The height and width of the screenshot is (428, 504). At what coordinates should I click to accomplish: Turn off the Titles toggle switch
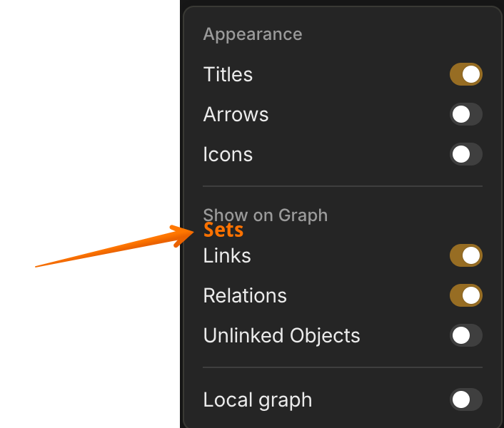tap(465, 74)
